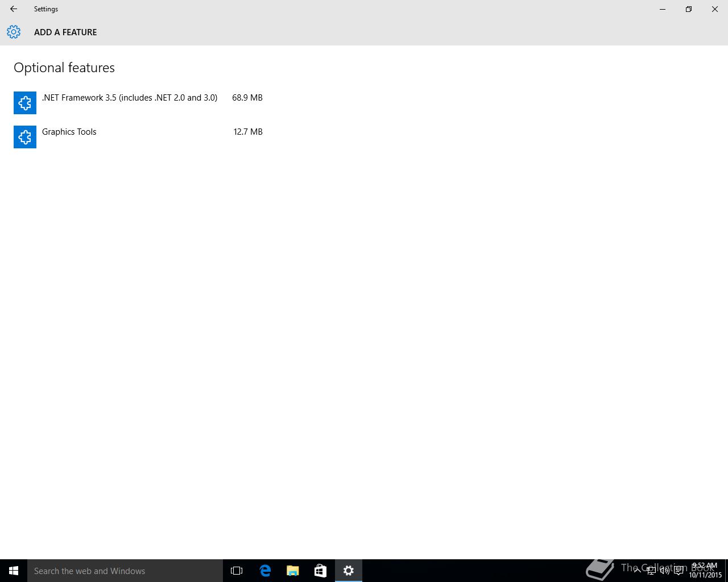Click the Search the web and Windows box
This screenshot has width=728, height=582.
pyautogui.click(x=125, y=571)
